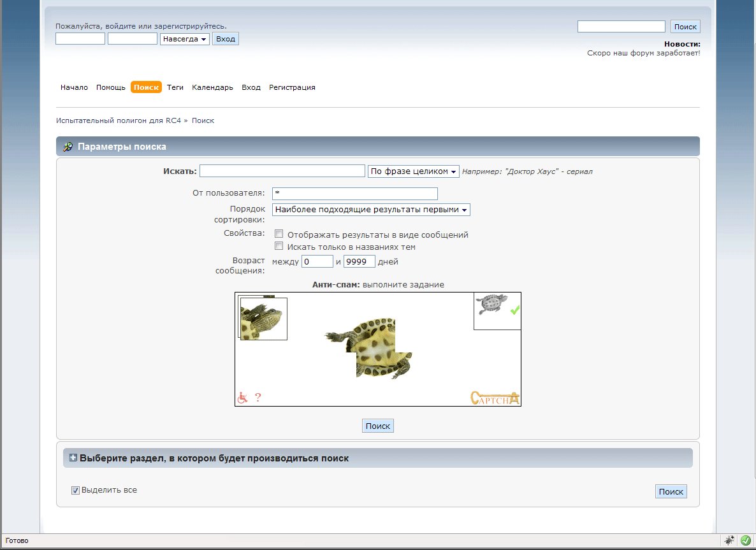This screenshot has width=756, height=550.
Task: Expand 'Выберите раздел' board selection section
Action: pyautogui.click(x=214, y=458)
